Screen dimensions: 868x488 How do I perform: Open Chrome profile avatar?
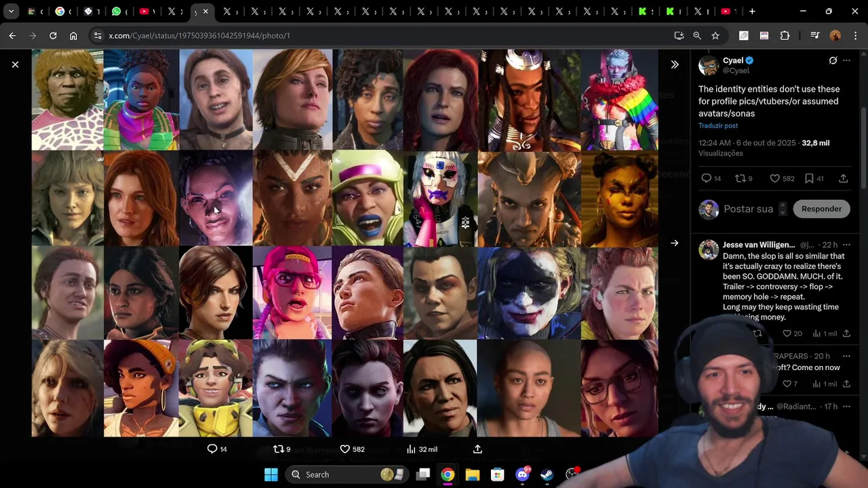tap(835, 35)
